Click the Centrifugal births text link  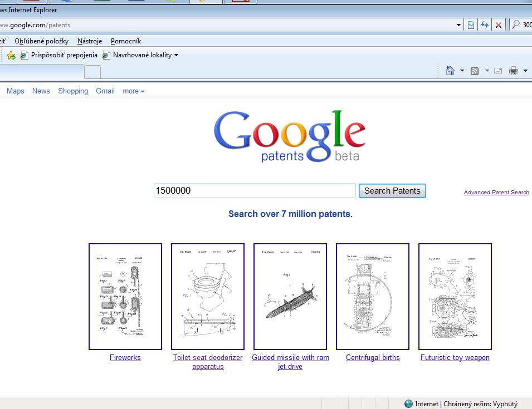click(x=373, y=357)
